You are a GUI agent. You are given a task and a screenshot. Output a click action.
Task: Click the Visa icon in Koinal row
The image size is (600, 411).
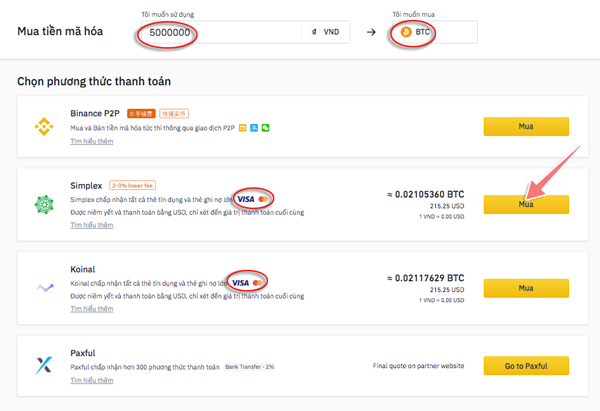click(241, 283)
